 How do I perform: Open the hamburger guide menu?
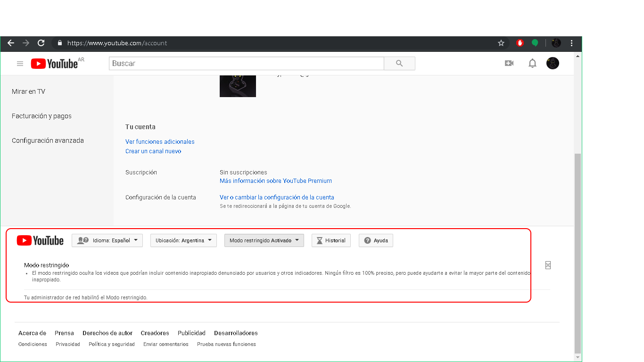(20, 64)
